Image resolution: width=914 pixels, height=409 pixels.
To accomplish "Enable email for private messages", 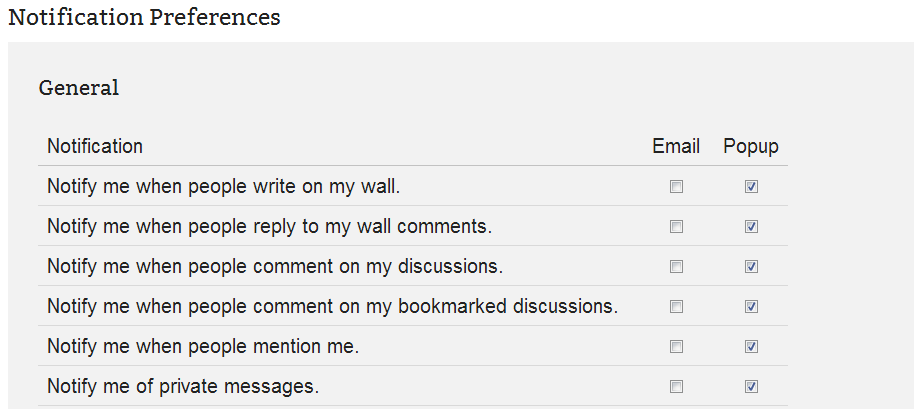I will (x=677, y=387).
